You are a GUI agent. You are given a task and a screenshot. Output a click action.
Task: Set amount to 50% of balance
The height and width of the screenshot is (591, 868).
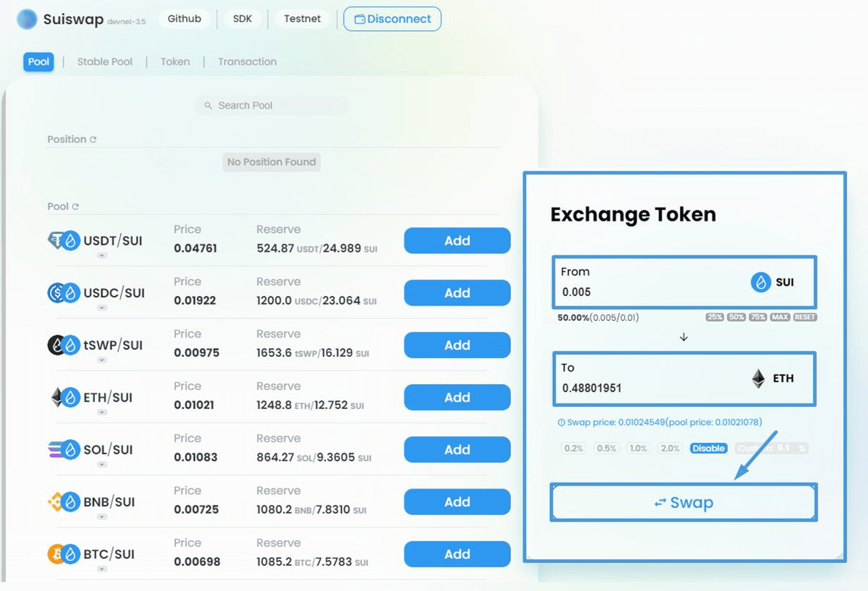736,317
